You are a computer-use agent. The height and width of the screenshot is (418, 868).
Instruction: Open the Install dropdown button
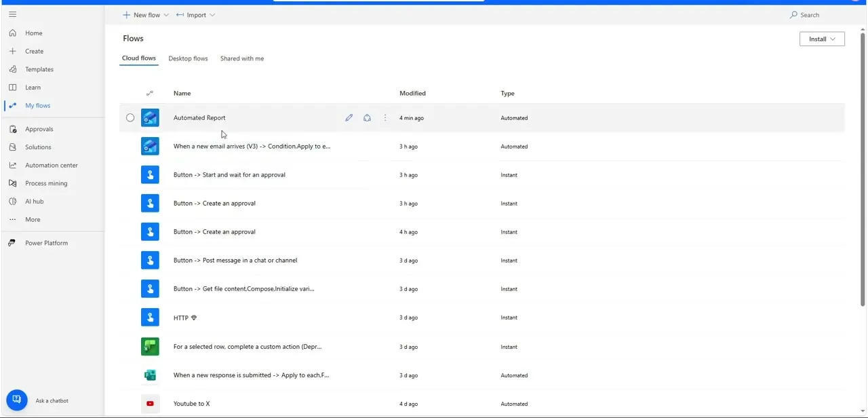point(822,39)
